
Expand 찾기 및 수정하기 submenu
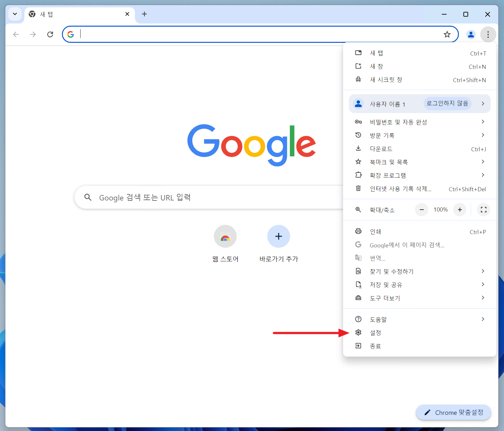(420, 271)
